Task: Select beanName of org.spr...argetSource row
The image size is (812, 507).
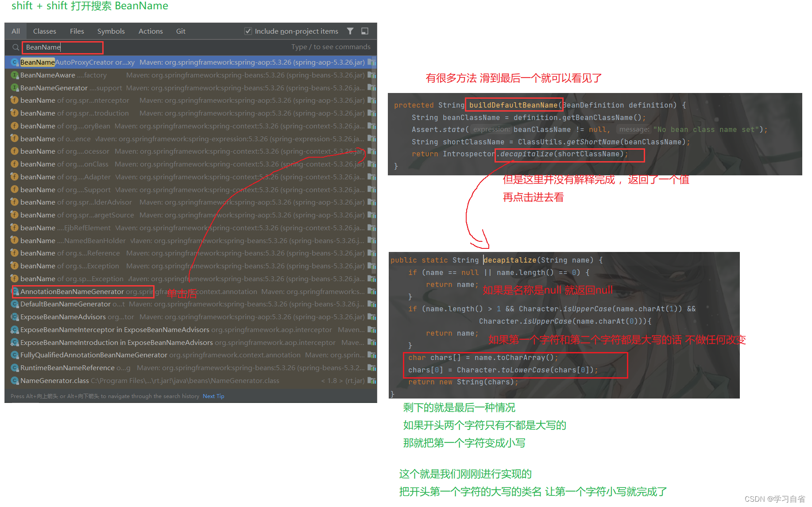Action: coord(191,215)
